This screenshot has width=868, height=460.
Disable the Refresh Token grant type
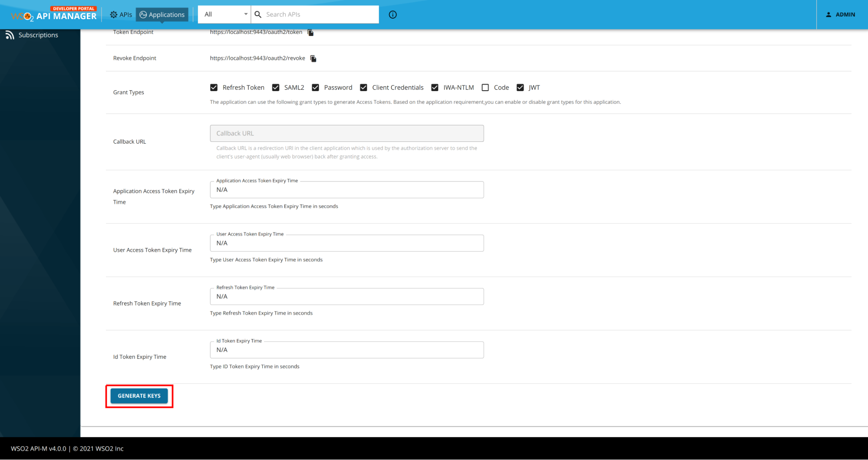(214, 87)
